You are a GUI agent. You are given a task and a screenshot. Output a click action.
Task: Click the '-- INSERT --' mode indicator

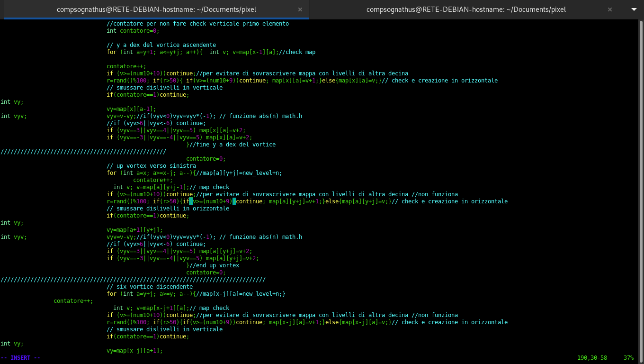(x=20, y=358)
